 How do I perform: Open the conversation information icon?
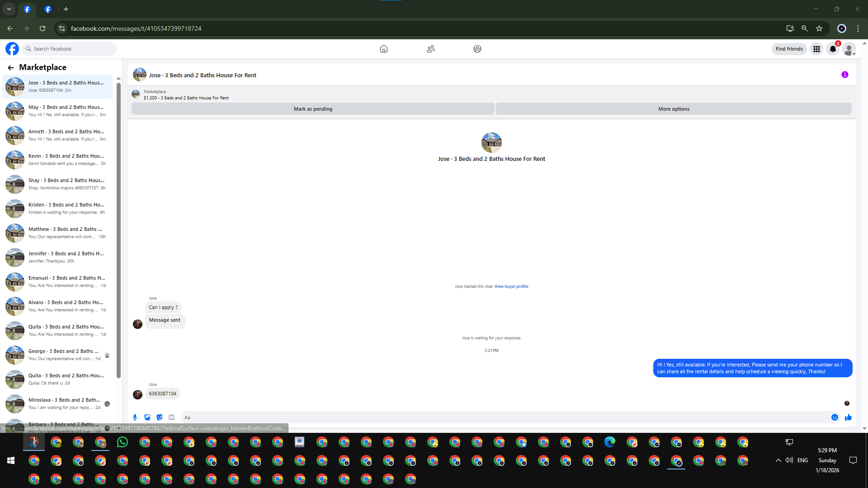pos(844,75)
